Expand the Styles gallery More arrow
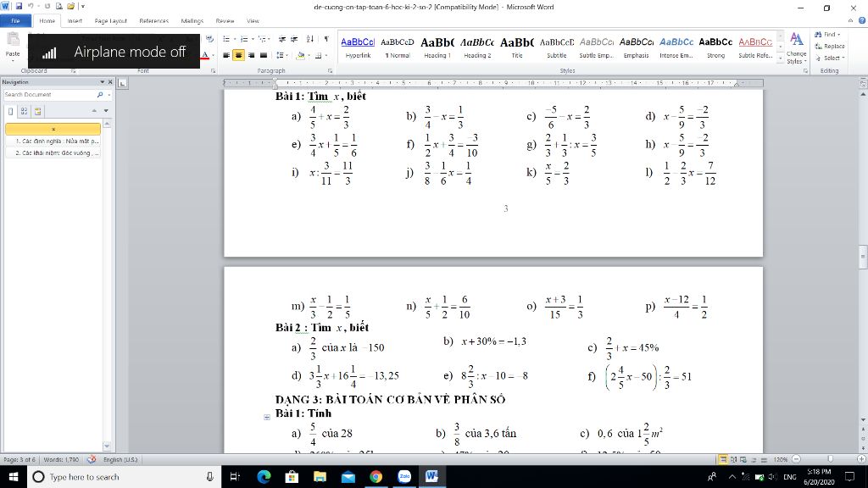The height and width of the screenshot is (488, 868). coord(781,57)
